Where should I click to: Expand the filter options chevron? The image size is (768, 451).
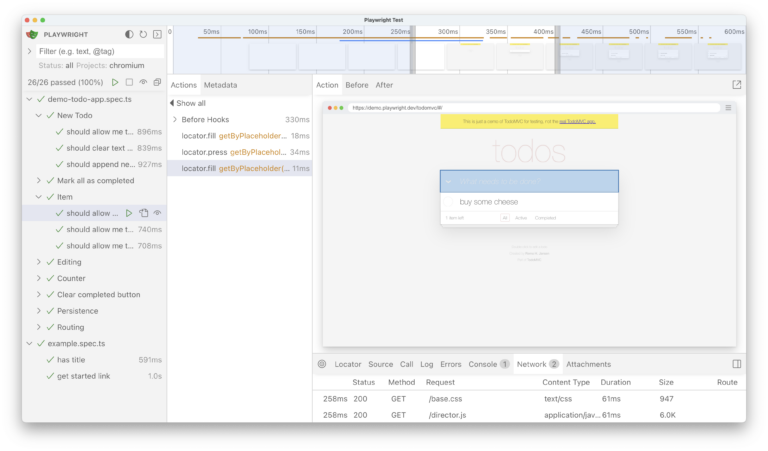coord(30,51)
